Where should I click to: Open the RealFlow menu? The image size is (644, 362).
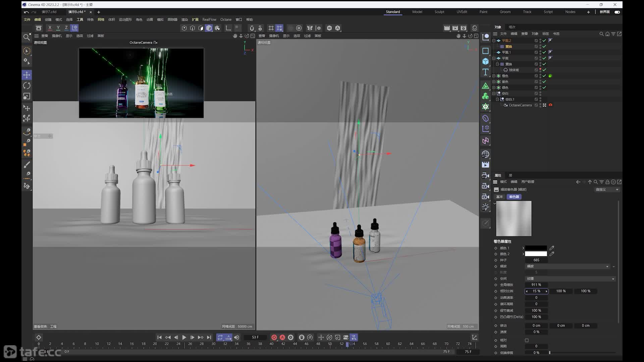[209, 19]
